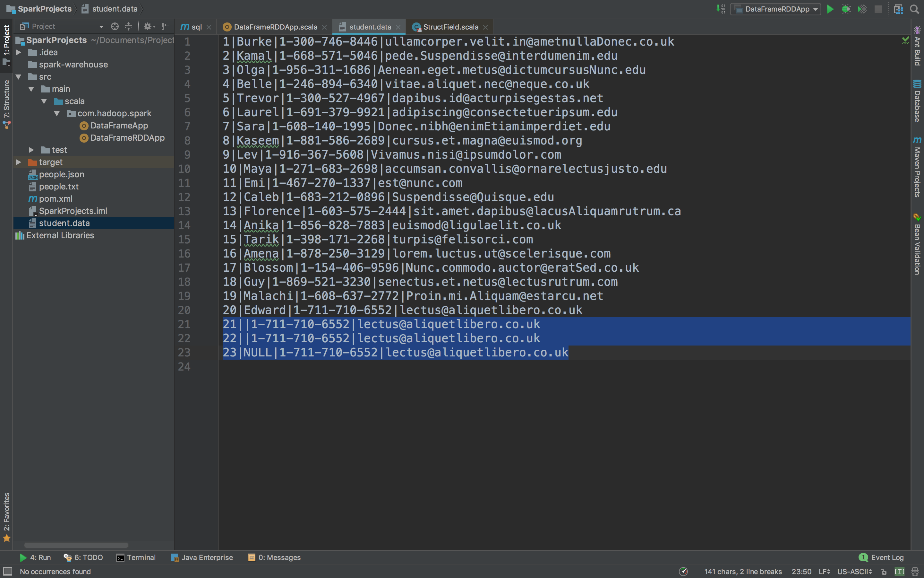Close the StructField.scala tab
The width and height of the screenshot is (924, 578).
[x=485, y=27]
